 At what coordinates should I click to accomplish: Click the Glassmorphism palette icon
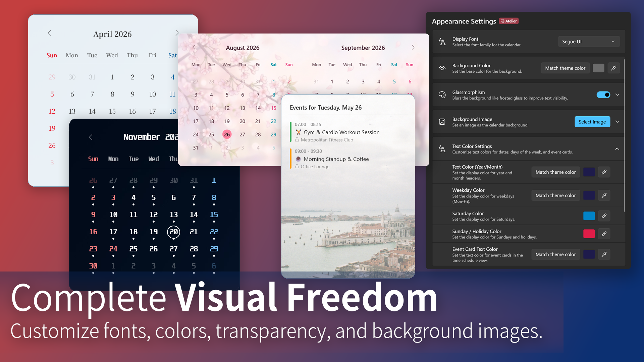[442, 95]
